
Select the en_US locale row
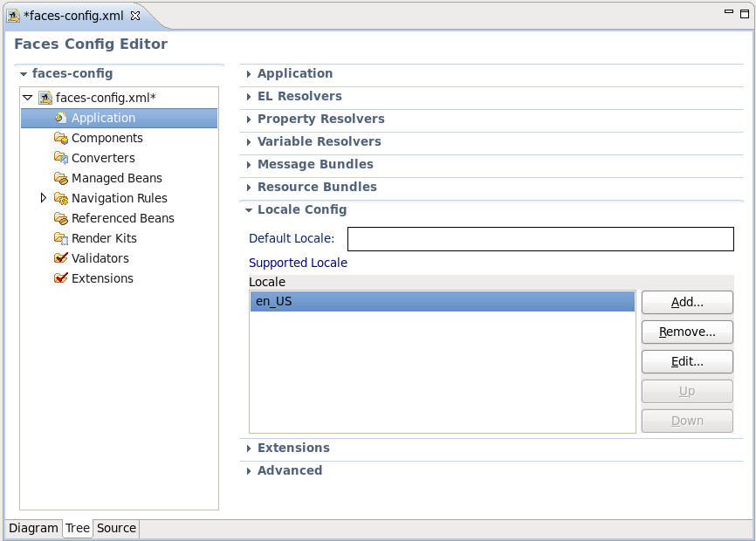tap(442, 302)
